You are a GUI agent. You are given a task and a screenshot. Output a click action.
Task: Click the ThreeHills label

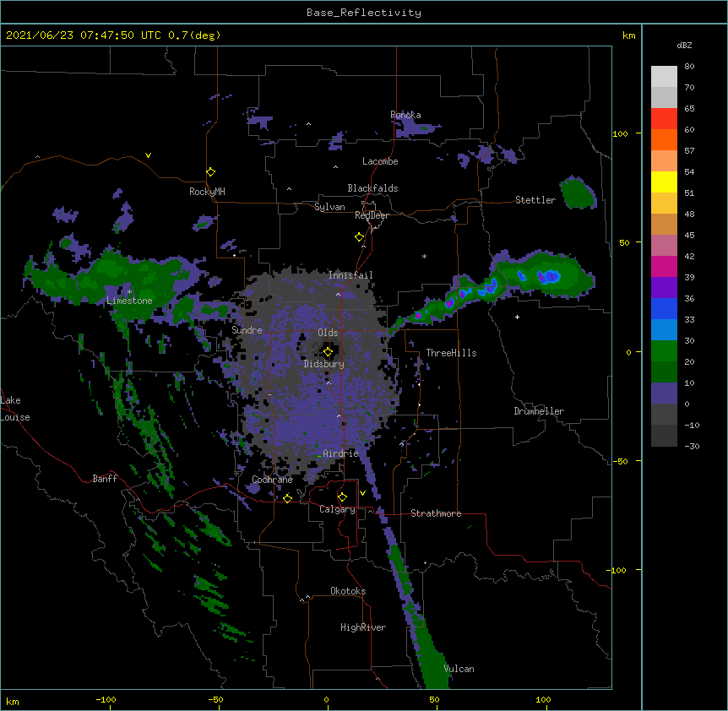451,353
